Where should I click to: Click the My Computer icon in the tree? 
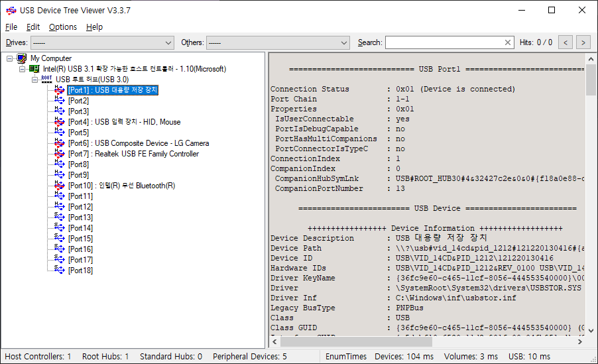coord(22,58)
